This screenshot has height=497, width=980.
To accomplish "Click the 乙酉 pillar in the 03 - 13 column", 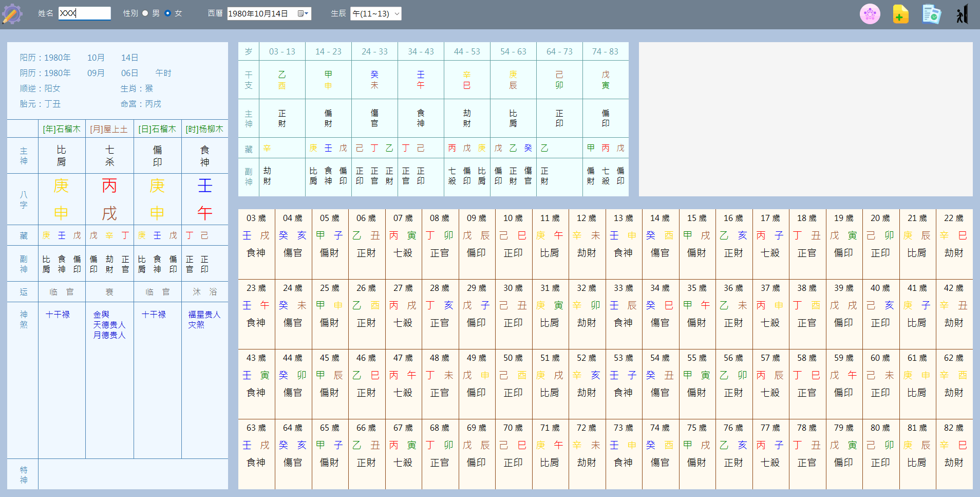I will pyautogui.click(x=282, y=80).
